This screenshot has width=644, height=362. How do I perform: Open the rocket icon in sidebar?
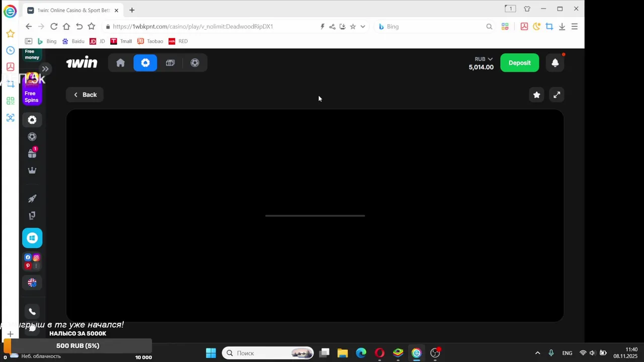tap(32, 199)
